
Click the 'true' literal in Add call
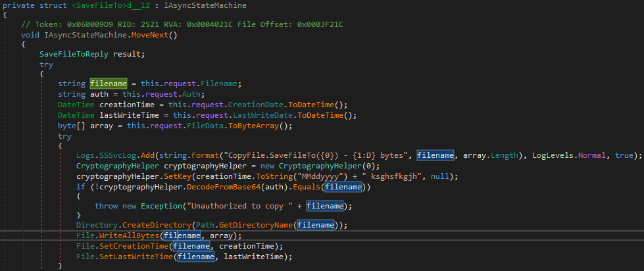(624, 155)
